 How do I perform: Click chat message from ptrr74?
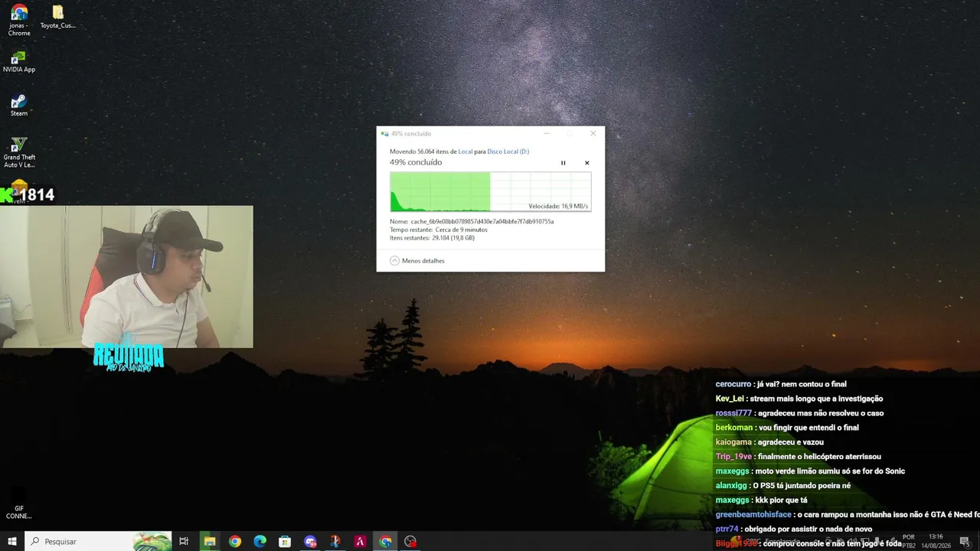794,530
